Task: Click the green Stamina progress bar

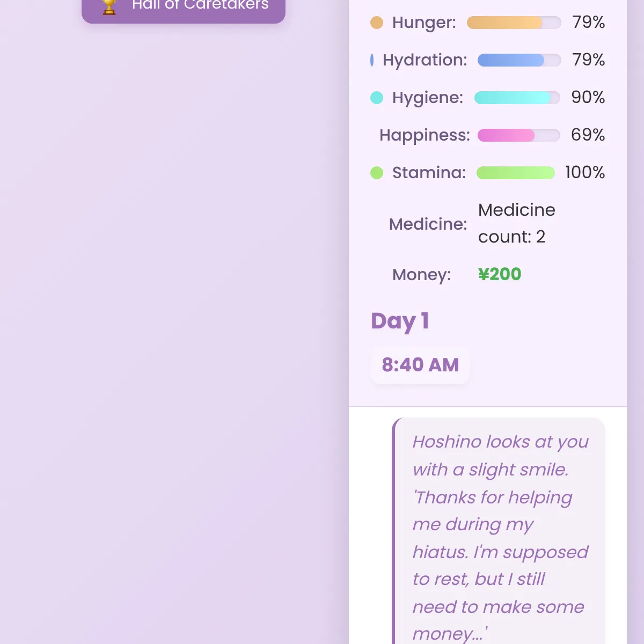Action: click(x=516, y=173)
